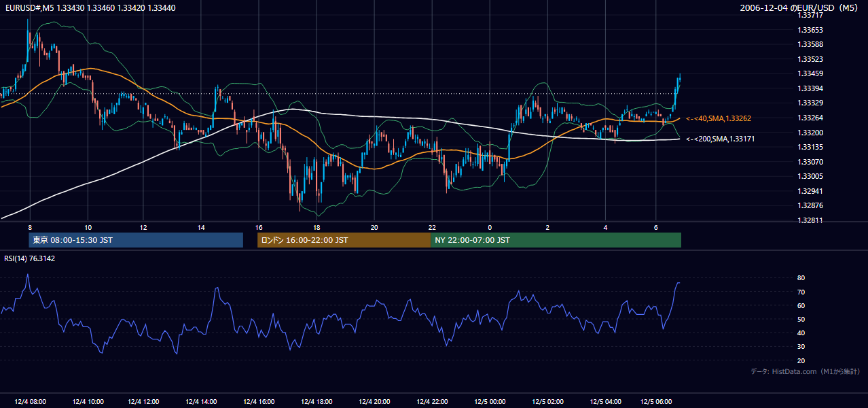The width and height of the screenshot is (868, 408).
Task: Click the 1.33523 price axis label
Action: (810, 59)
